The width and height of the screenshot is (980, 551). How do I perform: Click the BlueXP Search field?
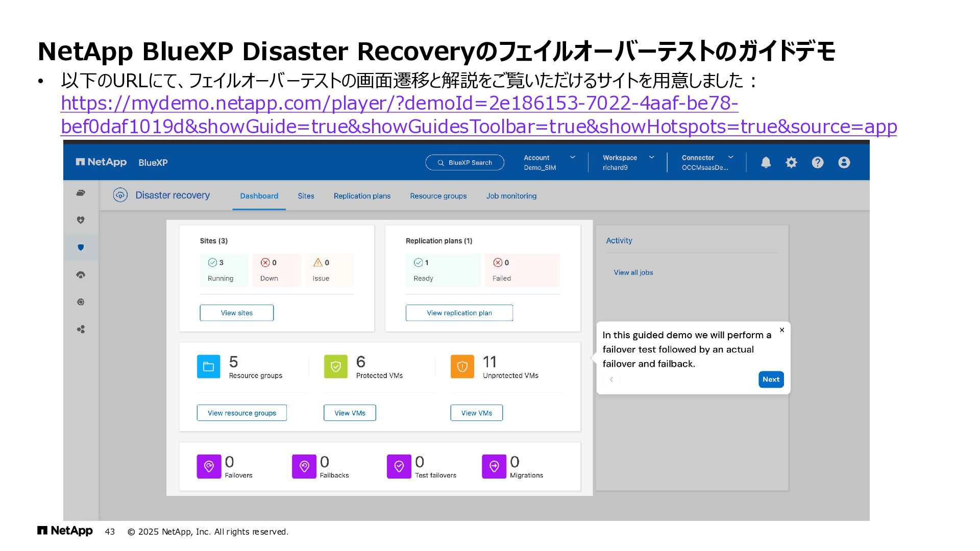(464, 162)
